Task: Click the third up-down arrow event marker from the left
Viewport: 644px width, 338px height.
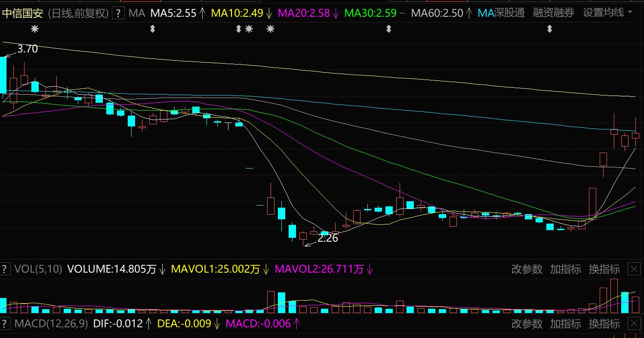Action: pos(389,29)
